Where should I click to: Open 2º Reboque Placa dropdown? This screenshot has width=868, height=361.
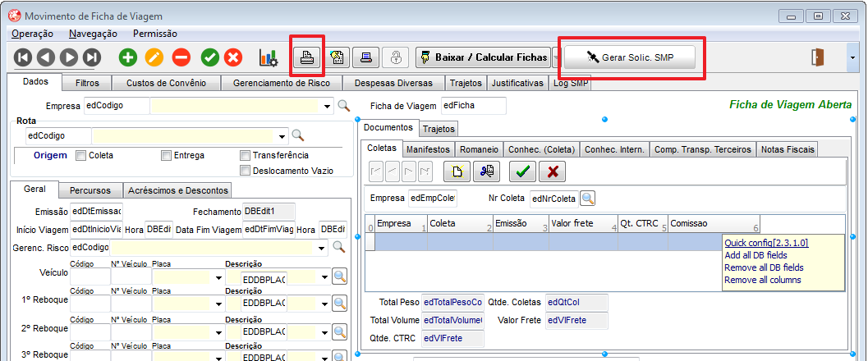click(x=219, y=332)
